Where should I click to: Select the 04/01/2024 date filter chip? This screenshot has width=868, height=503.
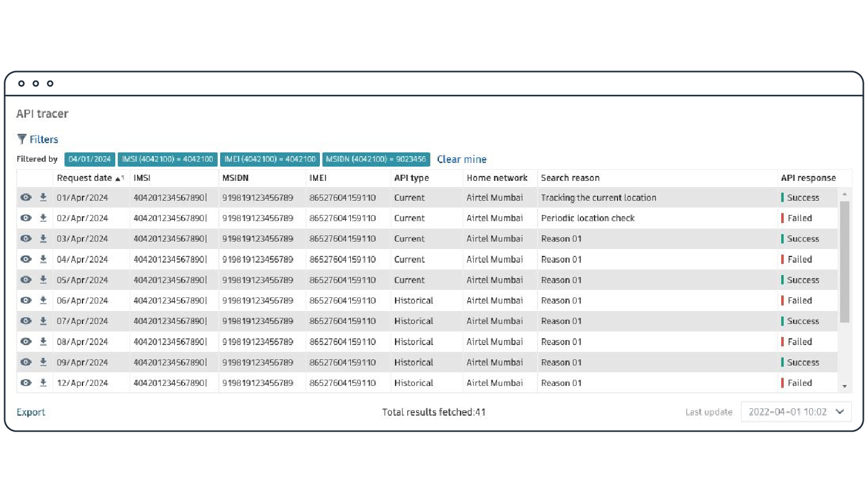coord(89,159)
